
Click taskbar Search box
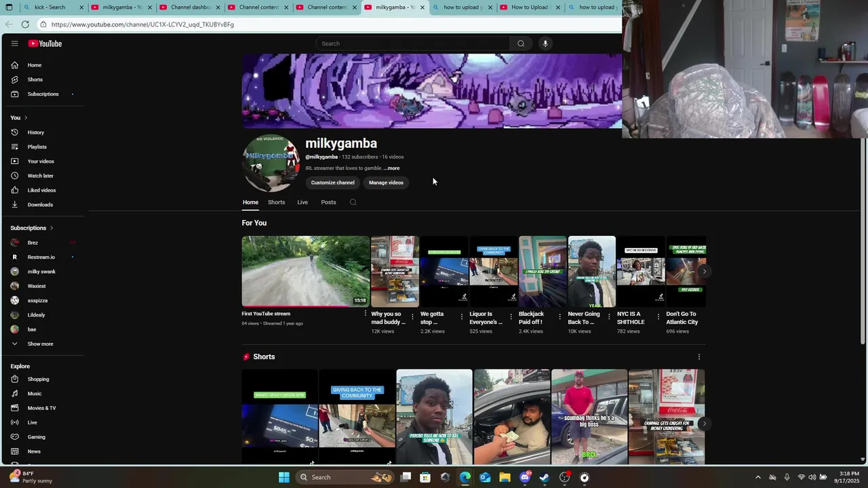point(346,477)
